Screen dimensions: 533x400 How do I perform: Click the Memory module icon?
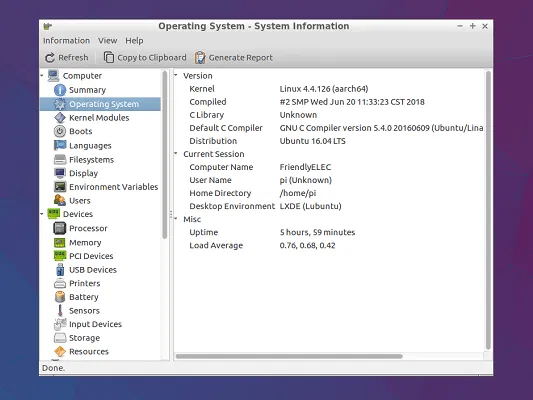coord(60,242)
